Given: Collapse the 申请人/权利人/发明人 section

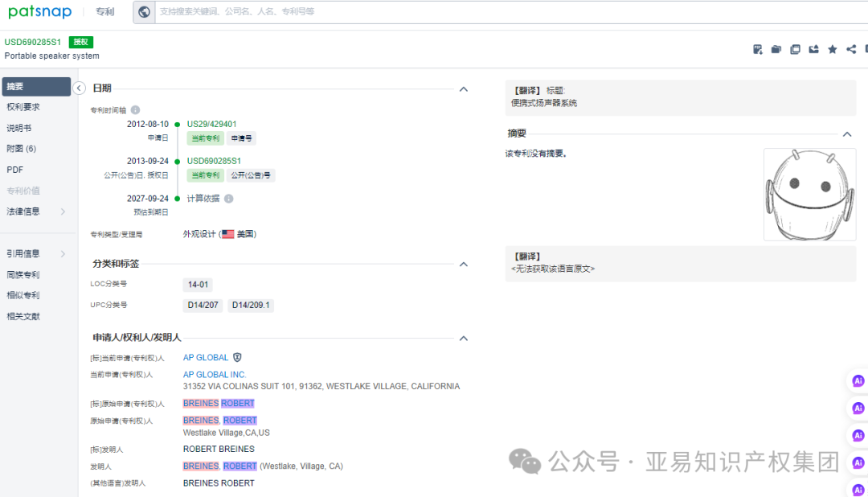Looking at the screenshot, I should pyautogui.click(x=463, y=338).
